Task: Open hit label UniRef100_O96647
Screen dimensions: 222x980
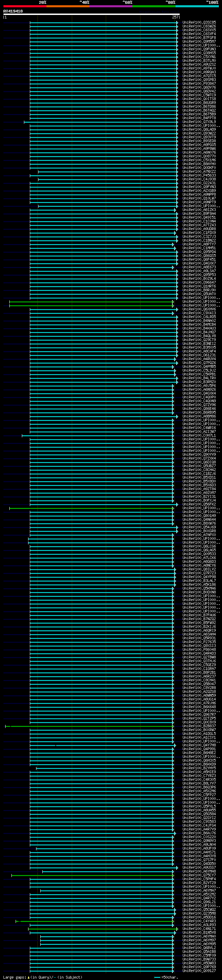Action: (x=199, y=283)
